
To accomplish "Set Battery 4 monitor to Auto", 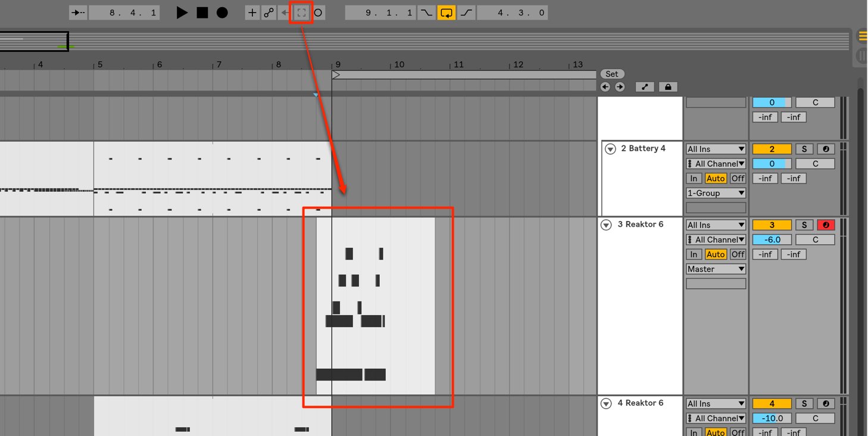I will tap(716, 178).
